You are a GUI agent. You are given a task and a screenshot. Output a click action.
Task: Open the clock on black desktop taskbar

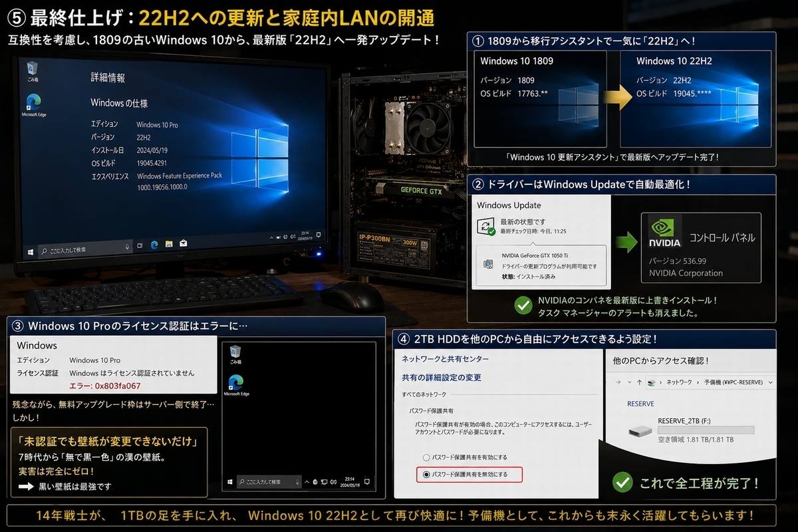(x=350, y=482)
